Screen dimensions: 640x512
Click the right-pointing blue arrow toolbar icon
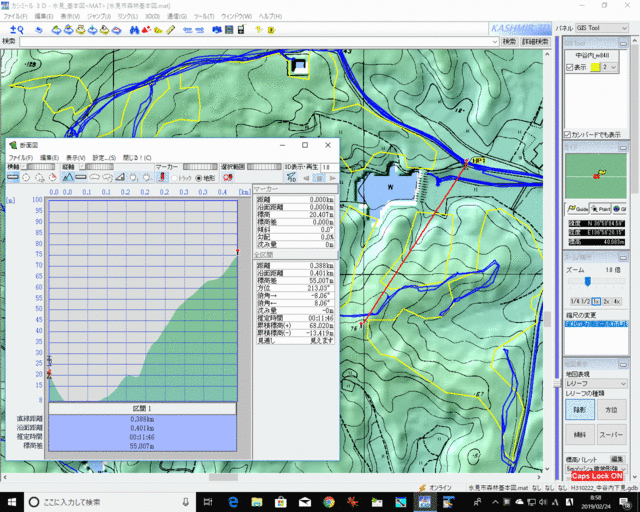coord(200,30)
